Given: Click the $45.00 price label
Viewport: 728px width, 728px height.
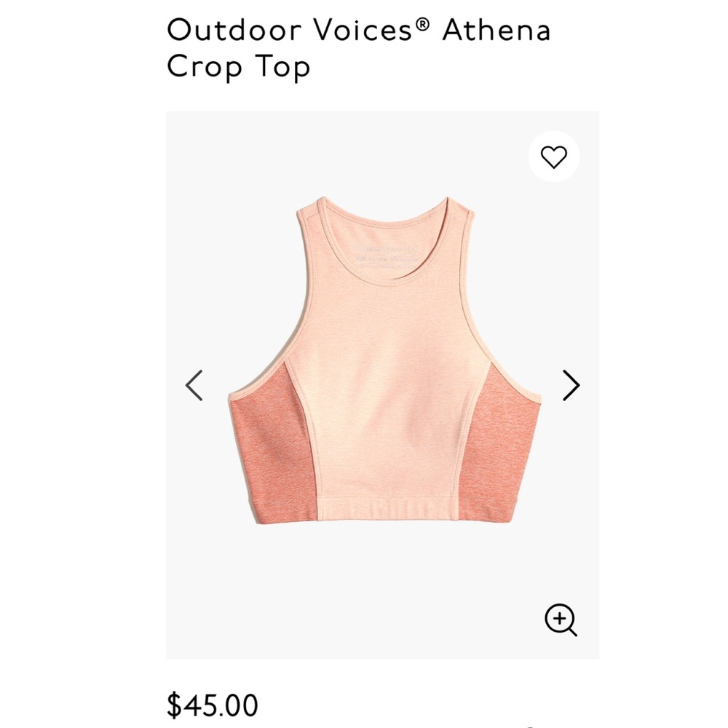Looking at the screenshot, I should tap(210, 703).
